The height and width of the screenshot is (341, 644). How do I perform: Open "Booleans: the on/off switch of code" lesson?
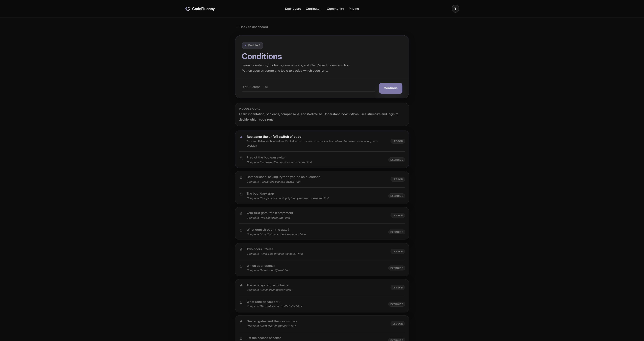click(274, 137)
